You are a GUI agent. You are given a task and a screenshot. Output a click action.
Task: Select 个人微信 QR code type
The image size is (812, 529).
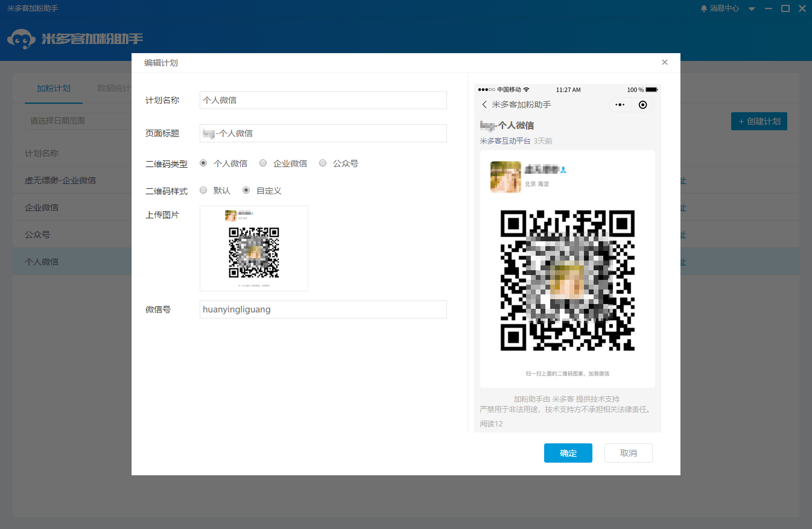tap(203, 163)
